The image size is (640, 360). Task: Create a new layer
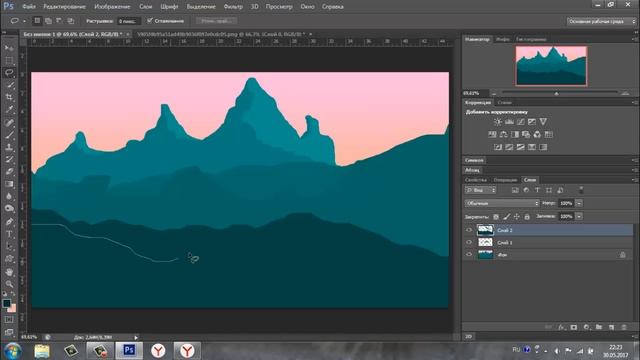(611, 327)
